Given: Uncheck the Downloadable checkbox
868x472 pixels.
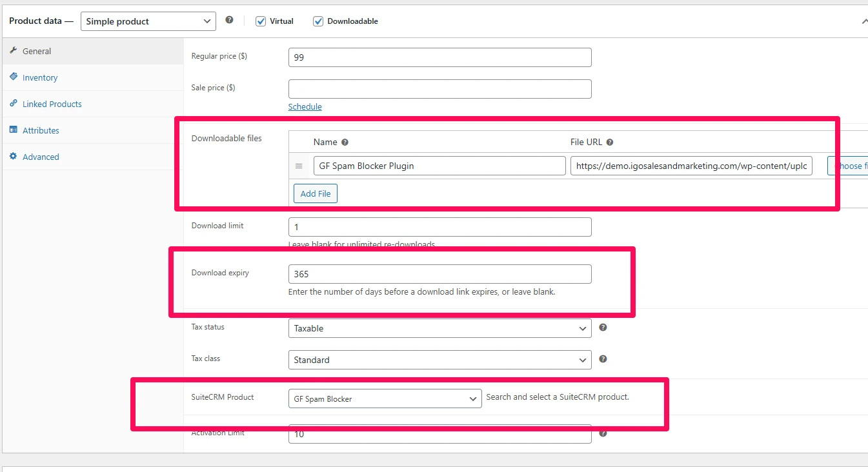Looking at the screenshot, I should click(318, 21).
